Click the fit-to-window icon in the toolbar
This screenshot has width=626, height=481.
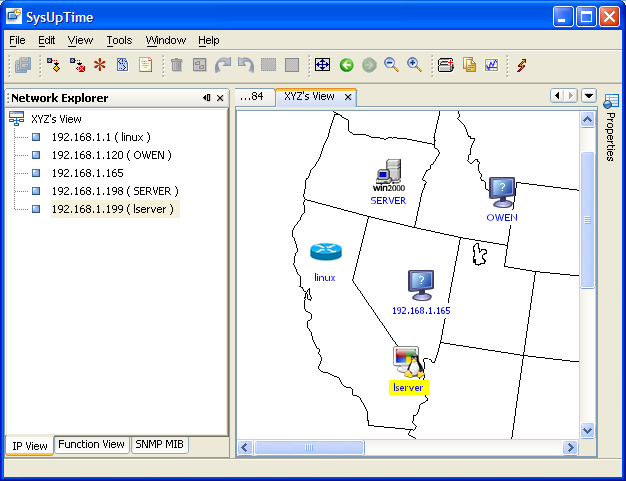point(322,65)
